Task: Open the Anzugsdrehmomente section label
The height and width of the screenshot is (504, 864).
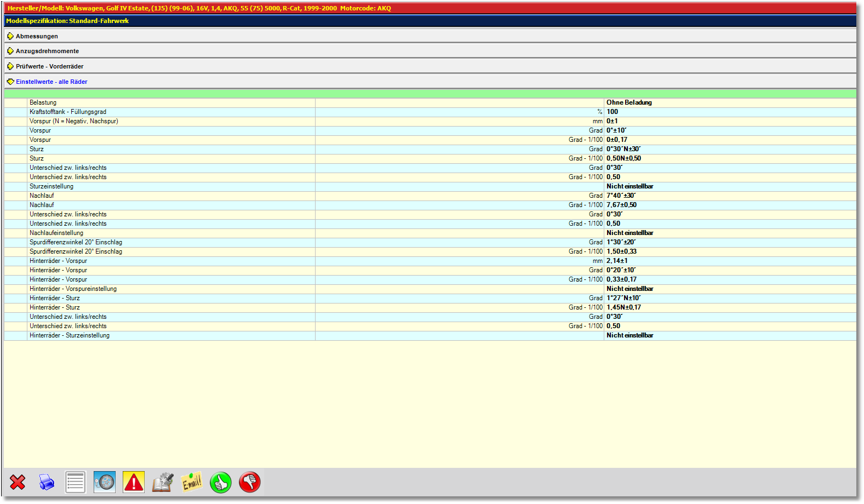Action: 47,51
